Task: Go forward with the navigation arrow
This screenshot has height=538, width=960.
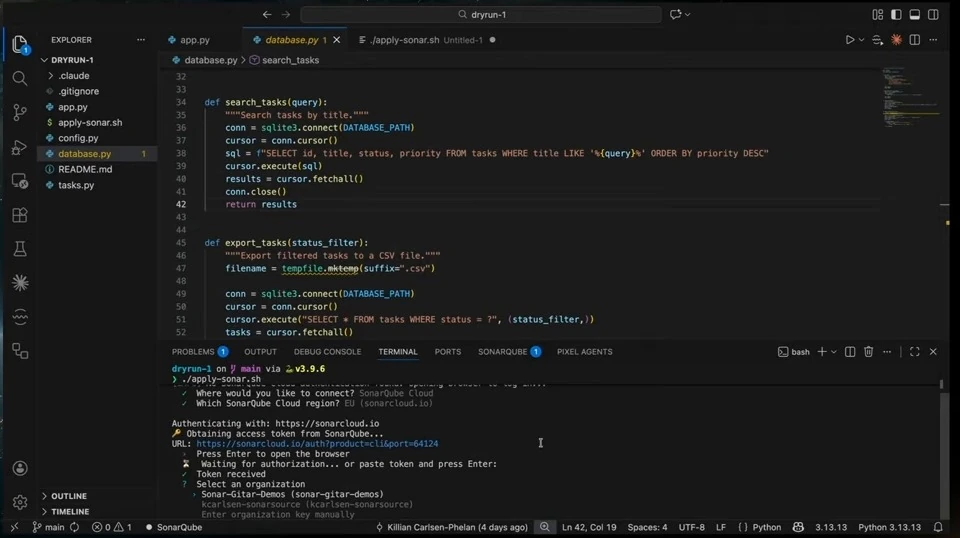Action: click(x=286, y=14)
